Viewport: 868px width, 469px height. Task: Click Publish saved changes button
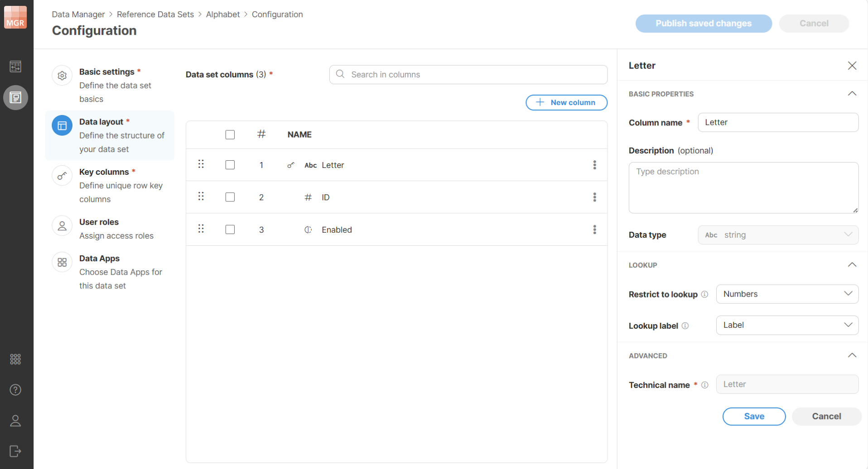[x=704, y=24]
